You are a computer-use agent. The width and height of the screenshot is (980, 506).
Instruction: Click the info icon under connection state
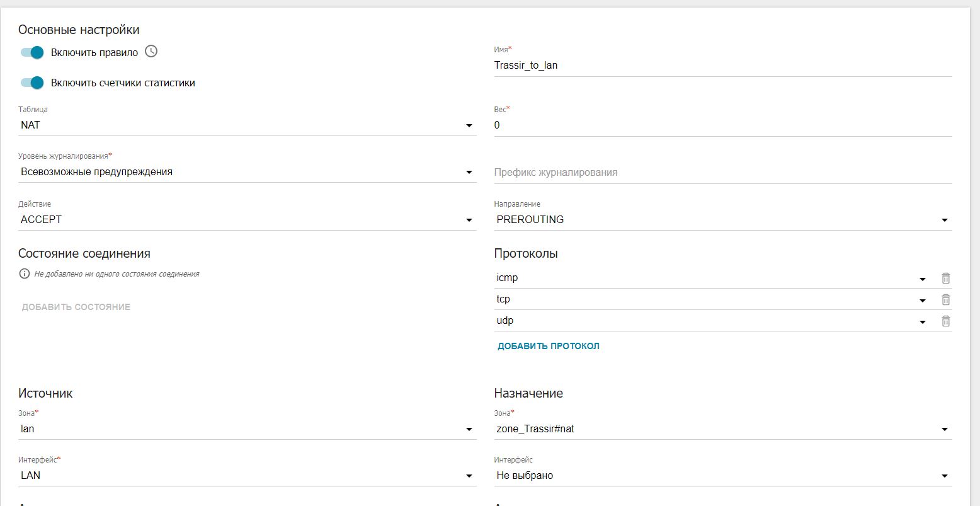[25, 274]
